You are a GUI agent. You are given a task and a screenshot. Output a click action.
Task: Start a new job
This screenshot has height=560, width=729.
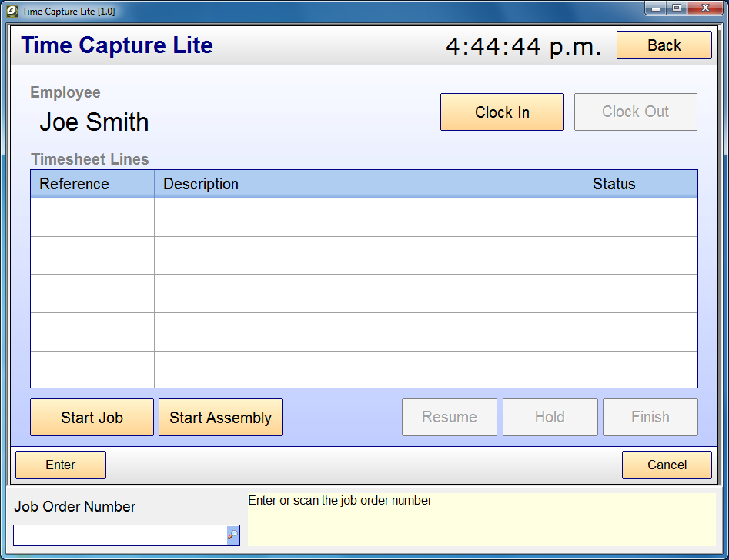tap(92, 418)
